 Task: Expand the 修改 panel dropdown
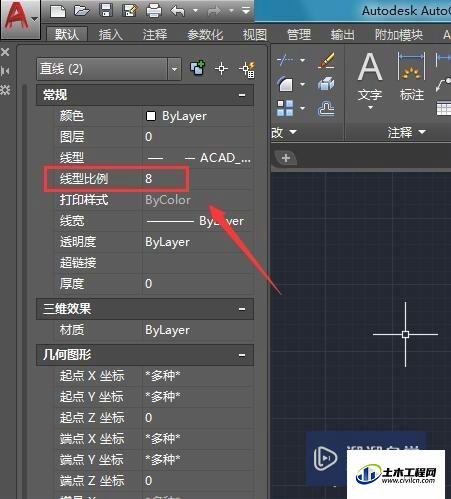[x=284, y=132]
